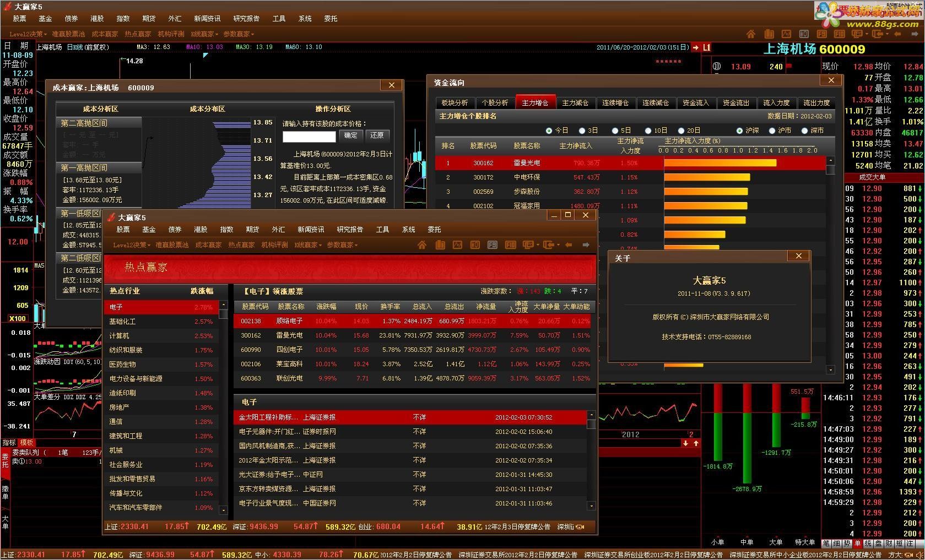Viewport: 925px width, 560px height.
Task: Open 新闻资讯 menu in main window
Action: 207,19
